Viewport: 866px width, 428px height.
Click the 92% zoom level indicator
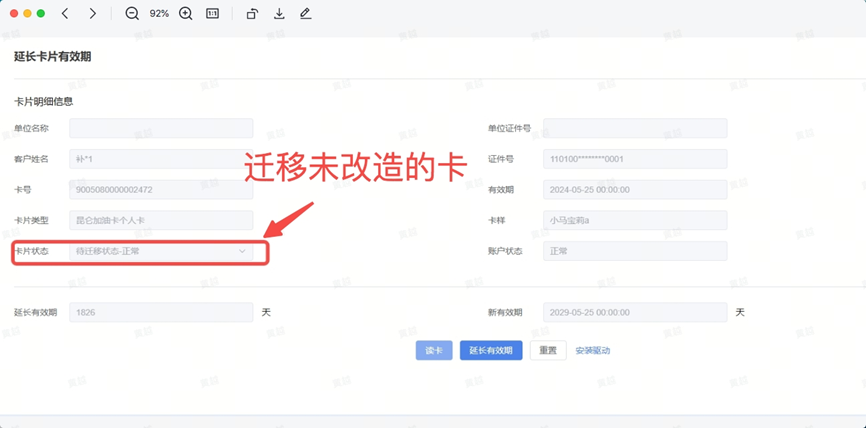click(x=159, y=14)
